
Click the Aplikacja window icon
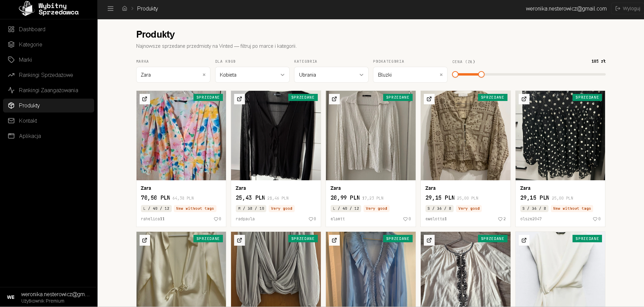pos(11,136)
